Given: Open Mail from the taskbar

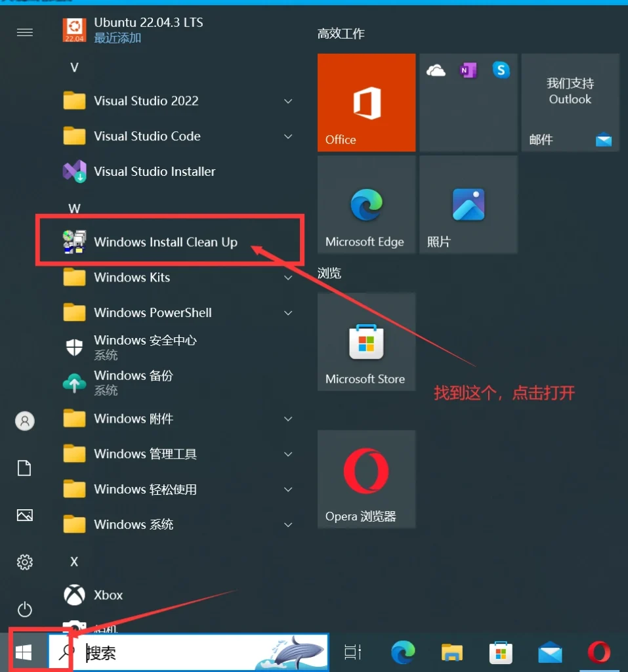Looking at the screenshot, I should pyautogui.click(x=550, y=653).
